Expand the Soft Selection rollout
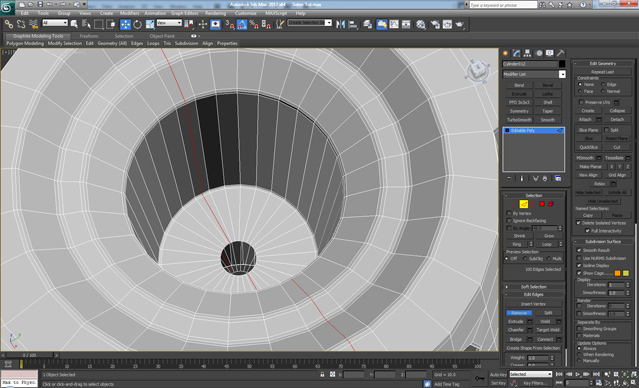This screenshot has width=639, height=388. click(x=533, y=287)
